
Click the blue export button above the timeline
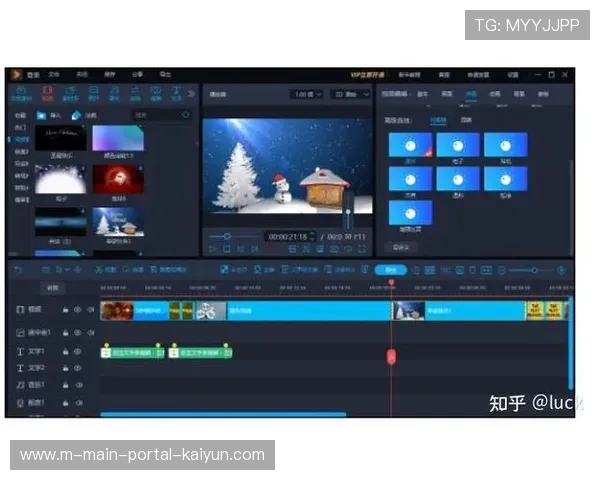(390, 270)
